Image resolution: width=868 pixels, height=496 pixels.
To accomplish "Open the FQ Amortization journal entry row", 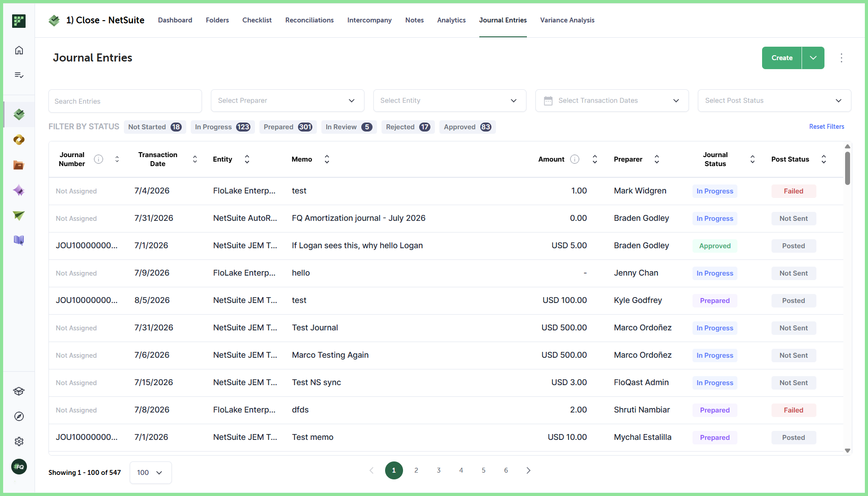I will point(446,219).
